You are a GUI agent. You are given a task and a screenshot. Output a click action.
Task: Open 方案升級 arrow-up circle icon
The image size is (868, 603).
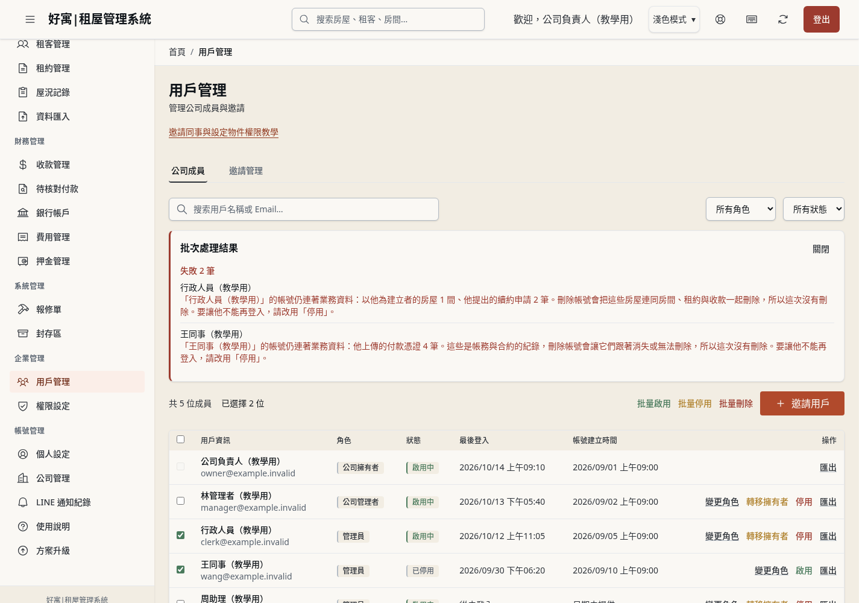(23, 551)
